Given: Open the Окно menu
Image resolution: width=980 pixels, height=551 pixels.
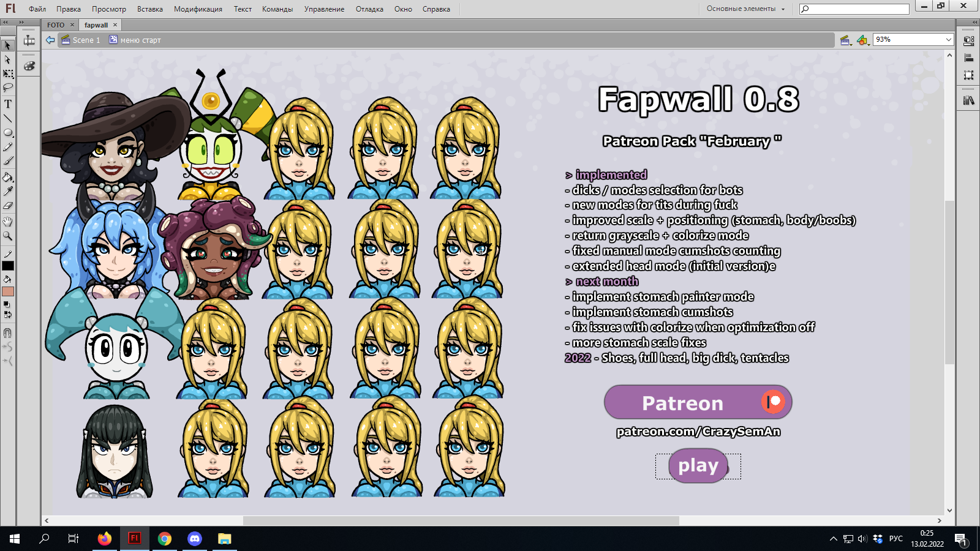Looking at the screenshot, I should 403,9.
